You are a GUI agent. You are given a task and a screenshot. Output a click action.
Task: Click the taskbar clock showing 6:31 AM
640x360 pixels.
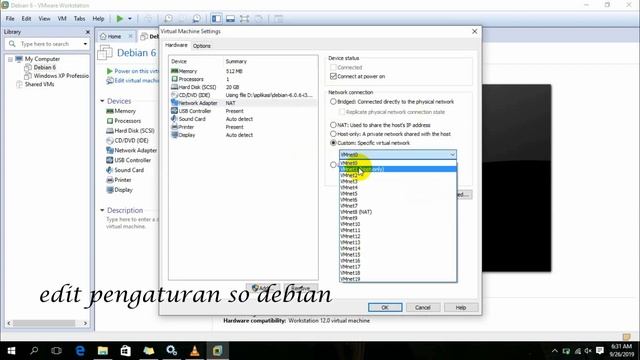621,351
